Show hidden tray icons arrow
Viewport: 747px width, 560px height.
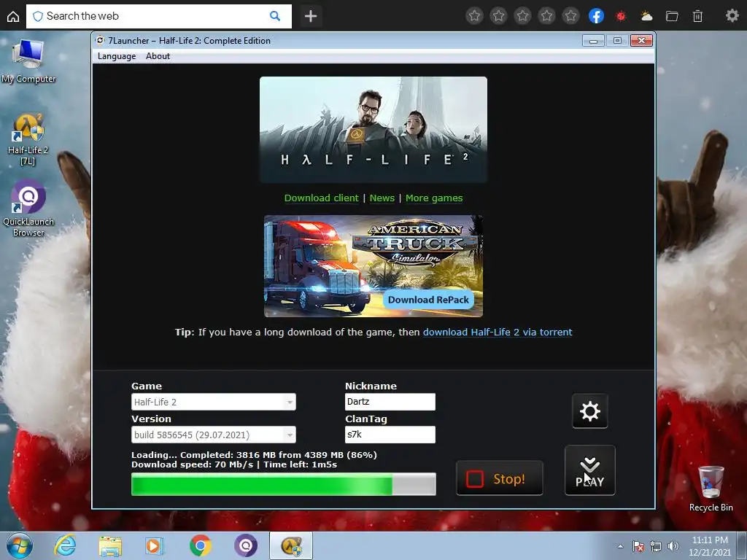coord(620,546)
